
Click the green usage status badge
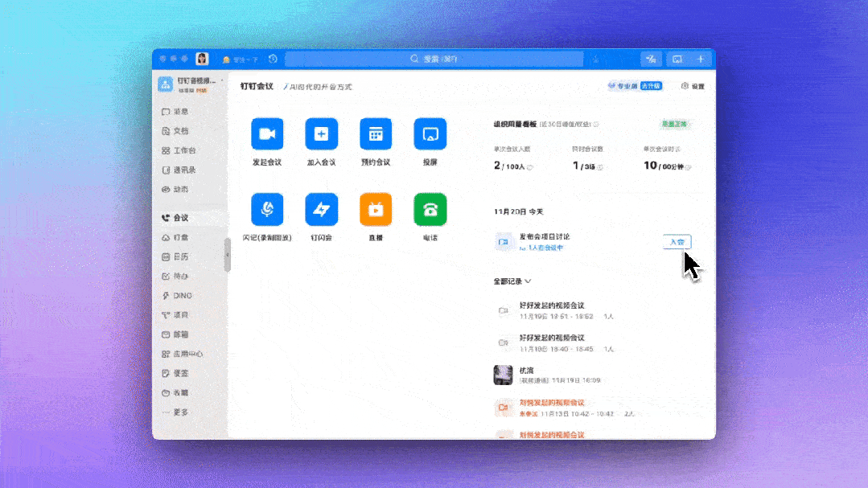674,124
